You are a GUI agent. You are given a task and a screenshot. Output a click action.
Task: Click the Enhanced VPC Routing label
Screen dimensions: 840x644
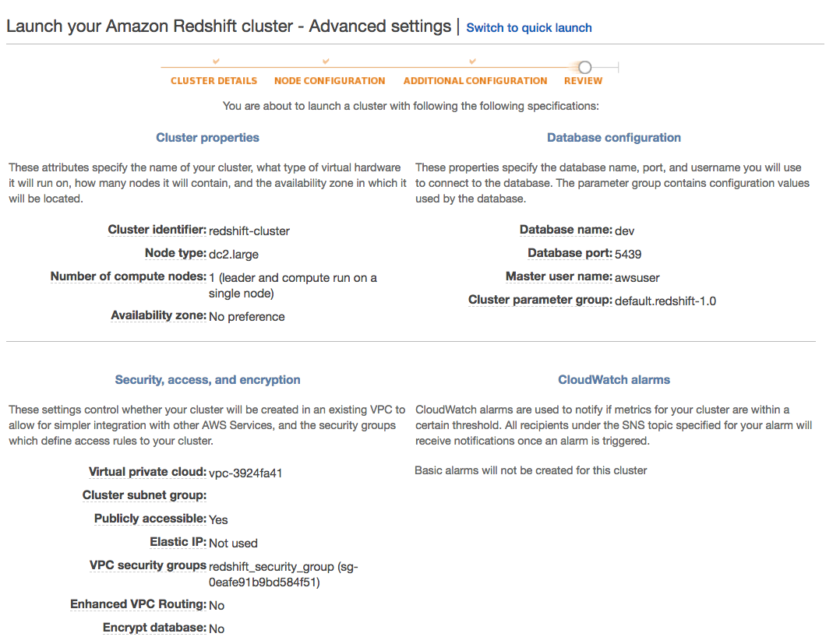138,605
